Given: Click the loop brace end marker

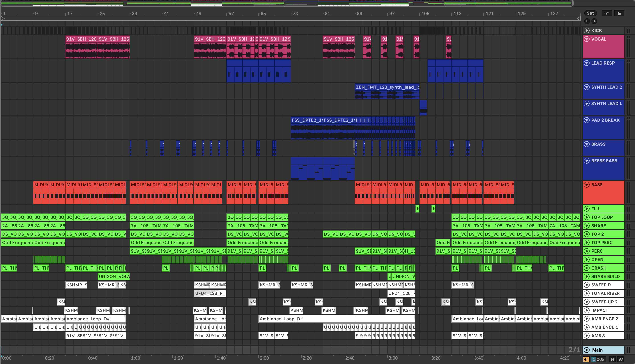Looking at the screenshot, I should pyautogui.click(x=578, y=18).
